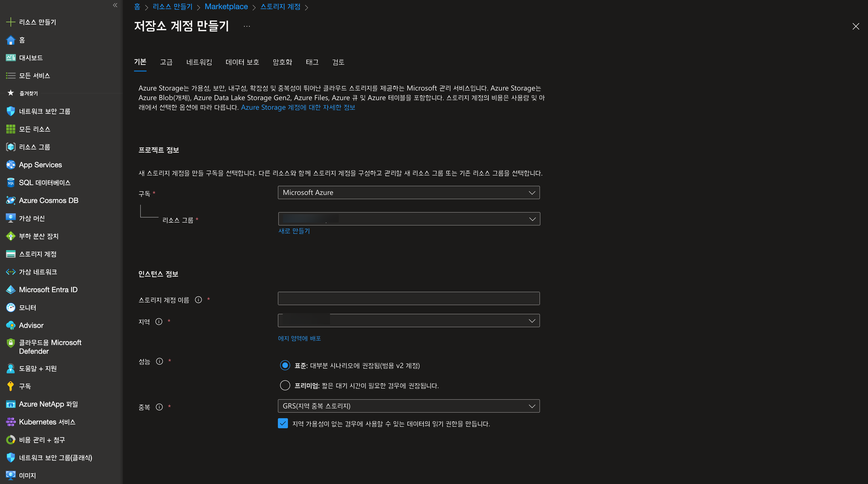Click the 스토리지 계정 이름 input field

pos(409,298)
